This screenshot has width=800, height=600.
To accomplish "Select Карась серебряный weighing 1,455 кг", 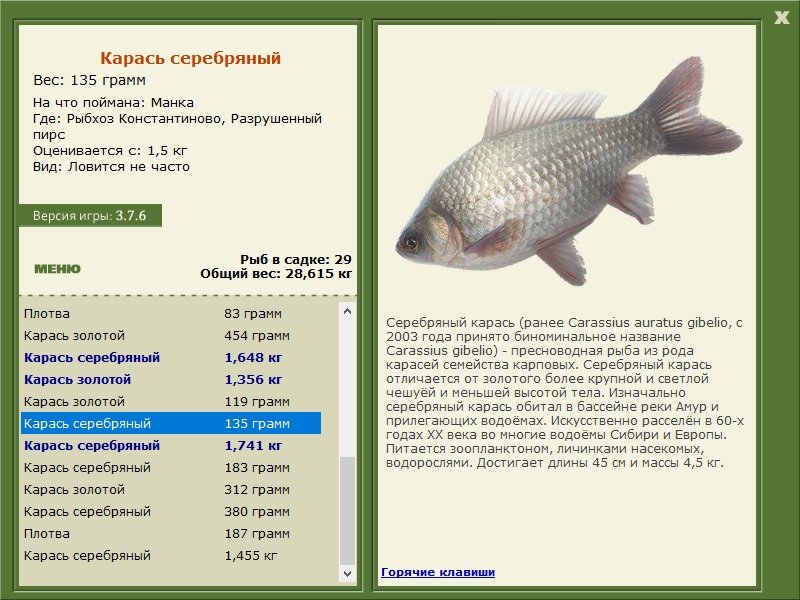I will click(170, 556).
